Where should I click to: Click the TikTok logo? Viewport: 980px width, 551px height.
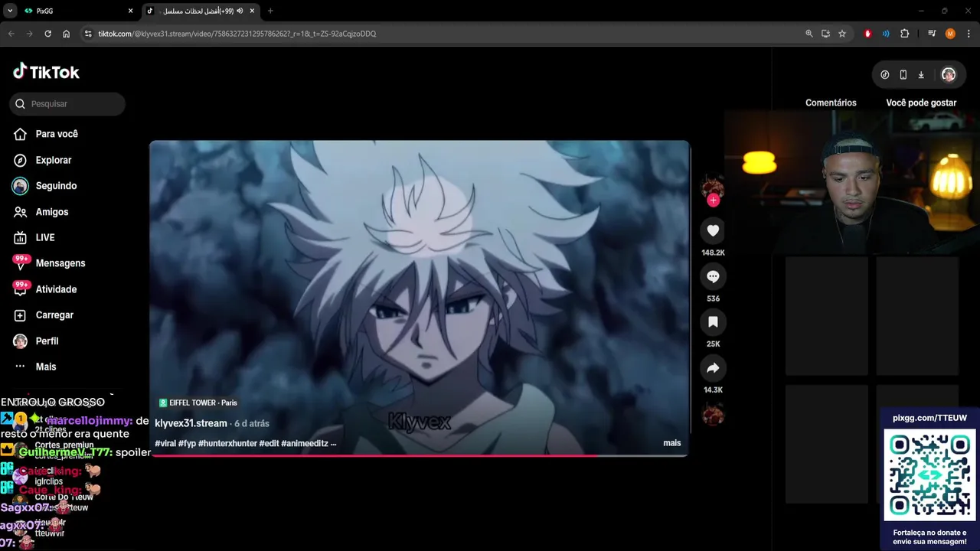pos(46,72)
